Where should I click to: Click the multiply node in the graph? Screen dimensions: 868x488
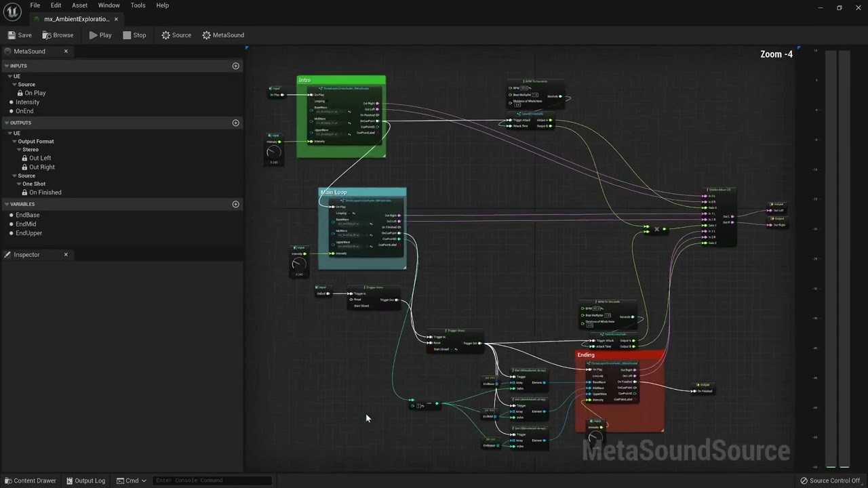tap(656, 229)
